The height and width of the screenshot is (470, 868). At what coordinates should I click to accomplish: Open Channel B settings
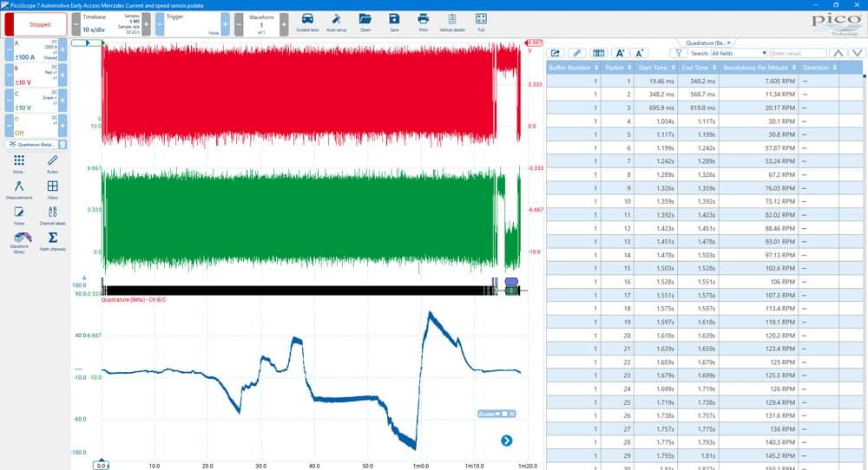(36, 75)
